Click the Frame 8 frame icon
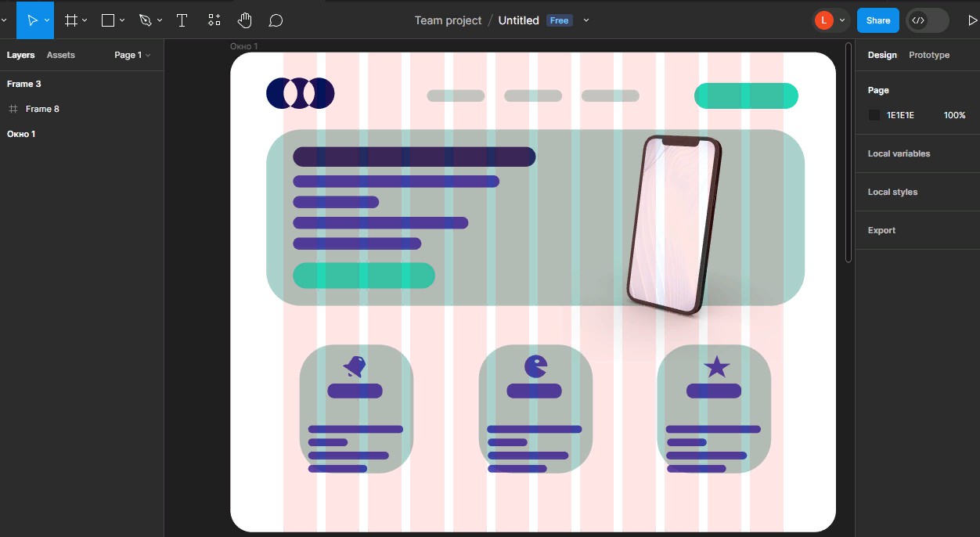Viewport: 980px width, 537px height. pyautogui.click(x=13, y=109)
